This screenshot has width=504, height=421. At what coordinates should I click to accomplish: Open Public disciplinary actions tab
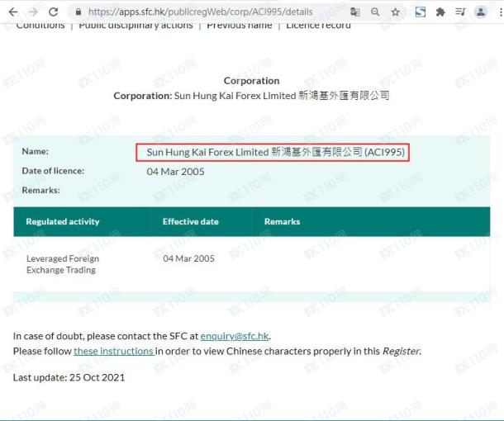(x=136, y=26)
